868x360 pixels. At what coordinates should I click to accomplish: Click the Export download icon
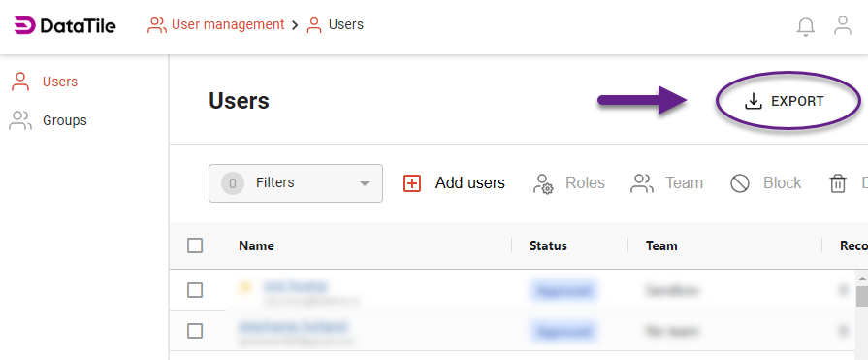tap(754, 101)
